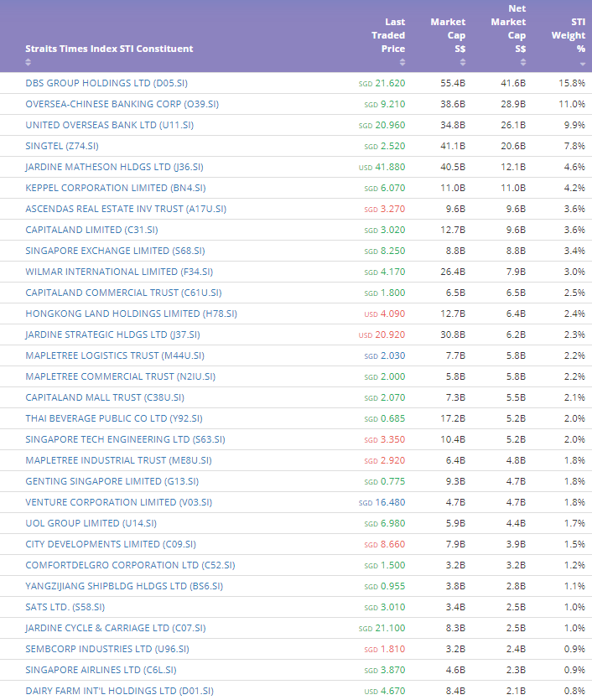
Task: Select OCBC STI weight 11.0%
Action: (x=572, y=105)
